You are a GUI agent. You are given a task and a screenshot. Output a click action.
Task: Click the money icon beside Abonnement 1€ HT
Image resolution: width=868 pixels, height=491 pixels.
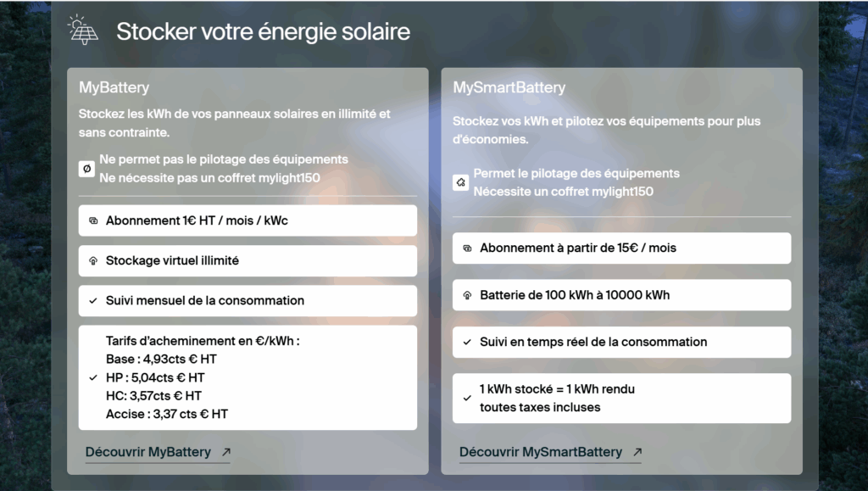point(93,220)
